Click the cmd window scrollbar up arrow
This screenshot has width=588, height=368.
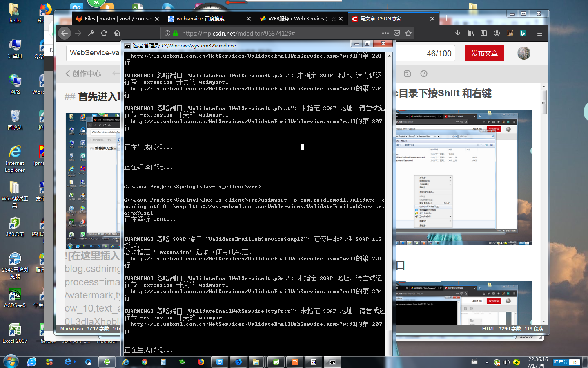click(x=389, y=56)
